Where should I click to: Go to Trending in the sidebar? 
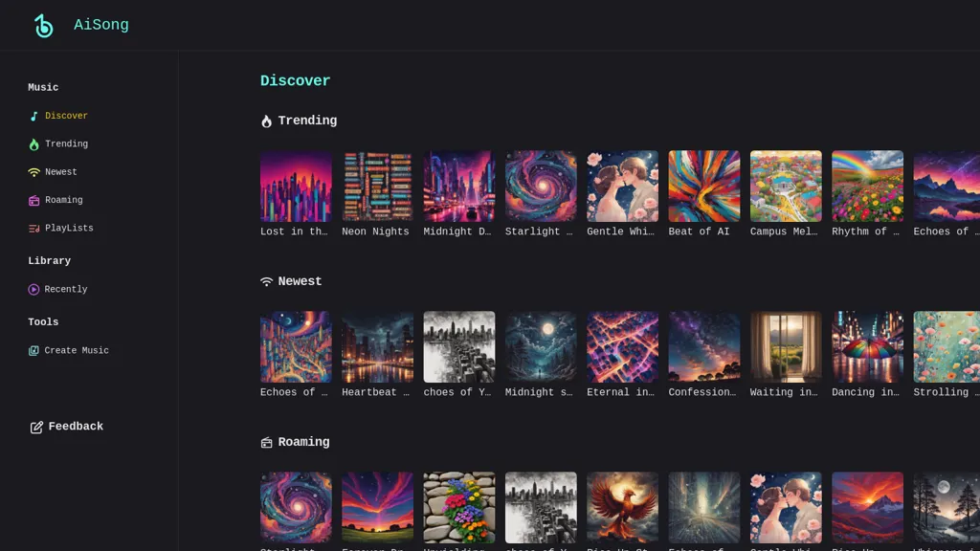click(x=66, y=143)
